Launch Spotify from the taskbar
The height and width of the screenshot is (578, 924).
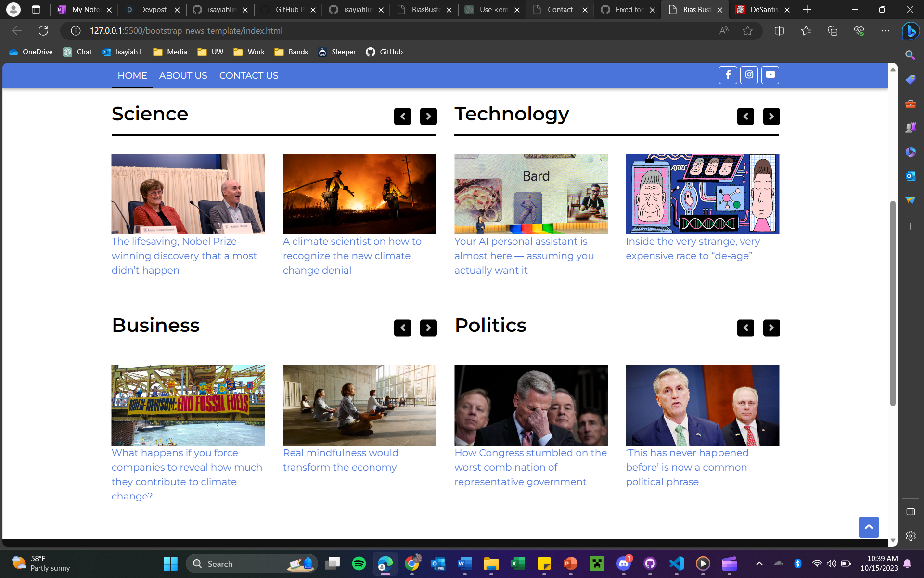click(x=359, y=564)
